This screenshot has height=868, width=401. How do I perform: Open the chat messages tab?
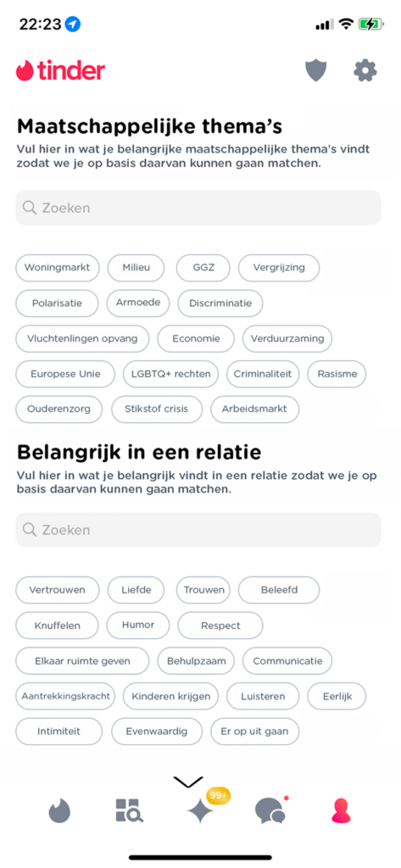point(270,811)
